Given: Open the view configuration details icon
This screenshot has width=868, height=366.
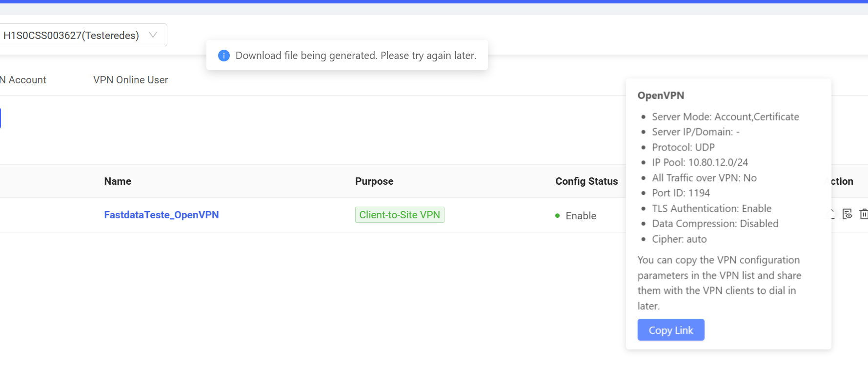Looking at the screenshot, I should click(x=847, y=214).
